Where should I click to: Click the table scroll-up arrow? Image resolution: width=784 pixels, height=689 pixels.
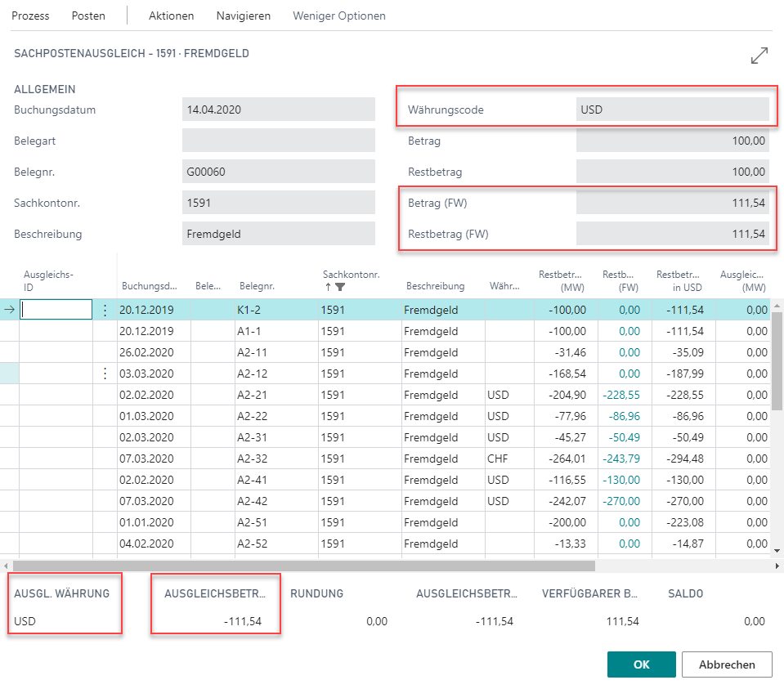(x=777, y=305)
